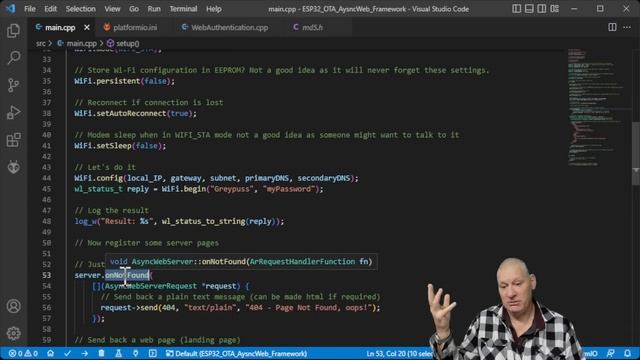This screenshot has height=360, width=640.
Task: Click the src breadcrumb segment
Action: click(40, 43)
